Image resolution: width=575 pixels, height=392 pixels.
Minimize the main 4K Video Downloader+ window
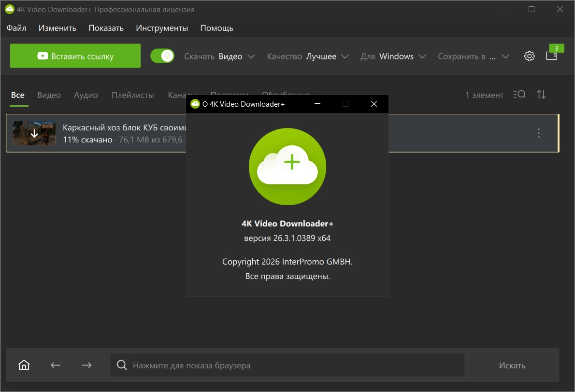click(x=503, y=9)
